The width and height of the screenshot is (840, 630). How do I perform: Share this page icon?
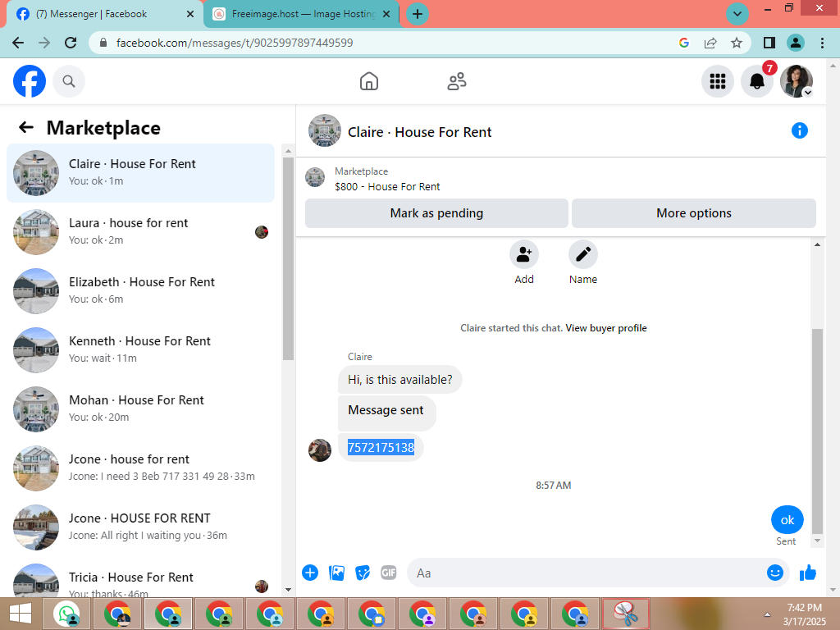point(710,43)
